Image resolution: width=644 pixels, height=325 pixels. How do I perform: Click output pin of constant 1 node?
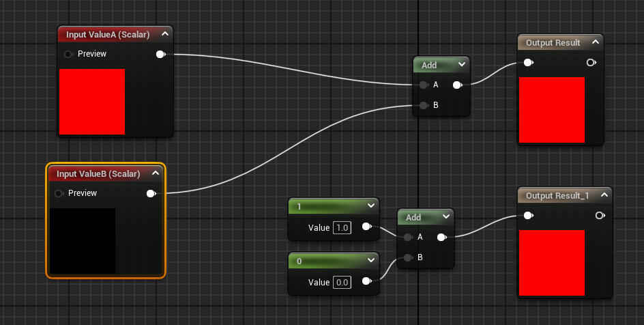pos(366,227)
